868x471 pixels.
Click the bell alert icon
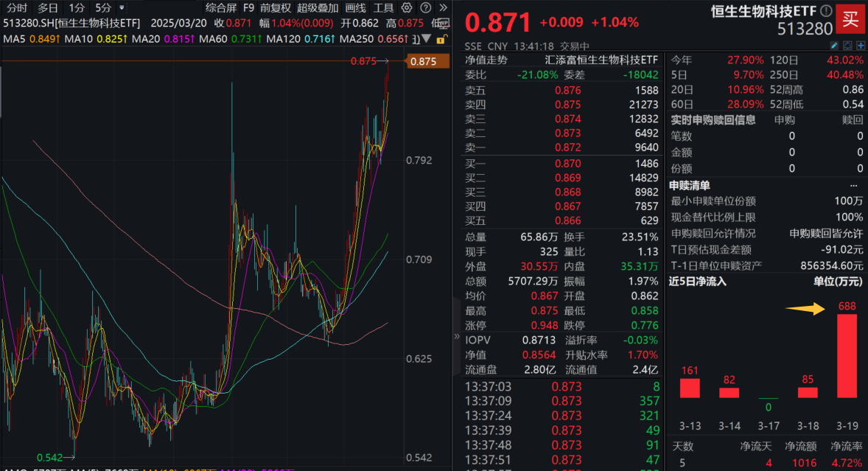click(847, 46)
